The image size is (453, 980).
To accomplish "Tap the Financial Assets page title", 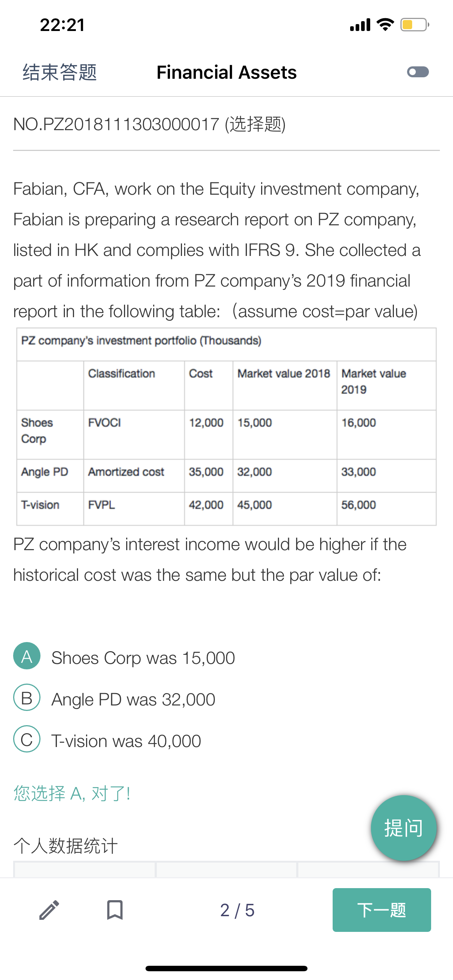I will [x=226, y=72].
